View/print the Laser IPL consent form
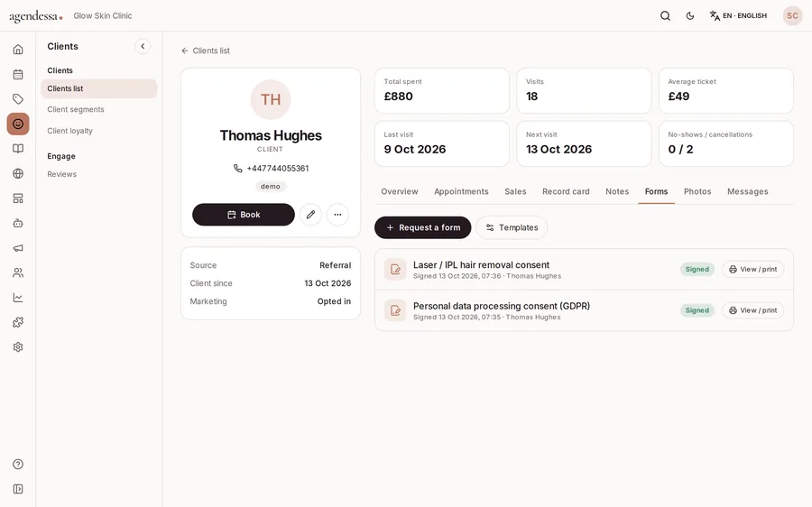 753,270
